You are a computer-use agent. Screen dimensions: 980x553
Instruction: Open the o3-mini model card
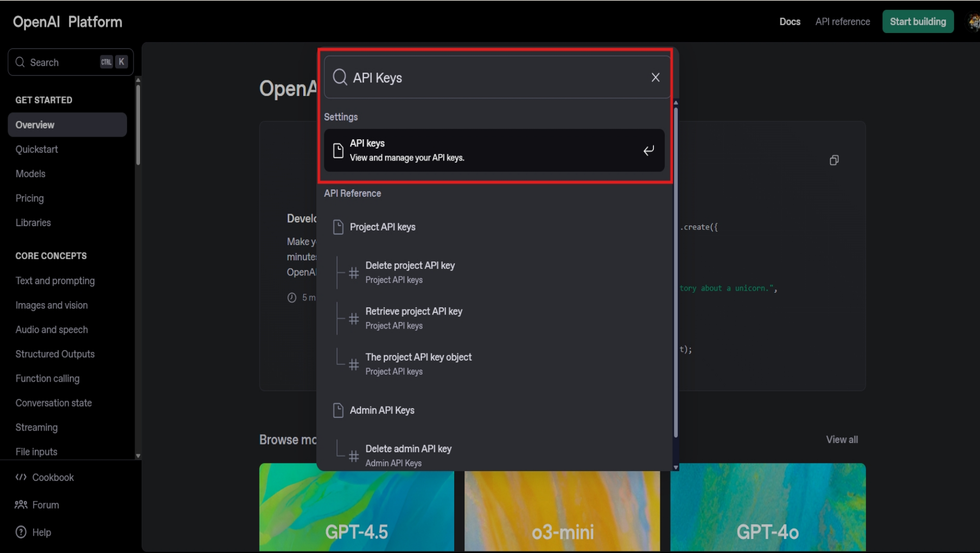coord(562,507)
